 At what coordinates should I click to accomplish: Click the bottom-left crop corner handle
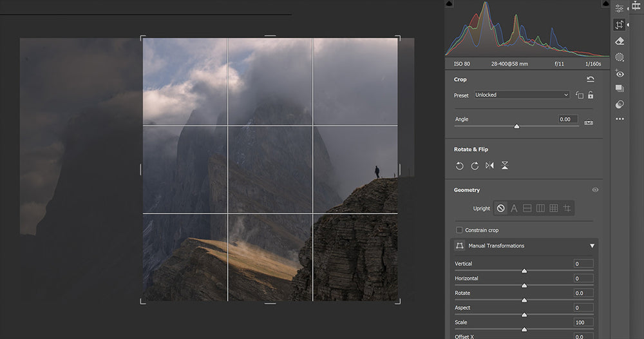click(142, 302)
